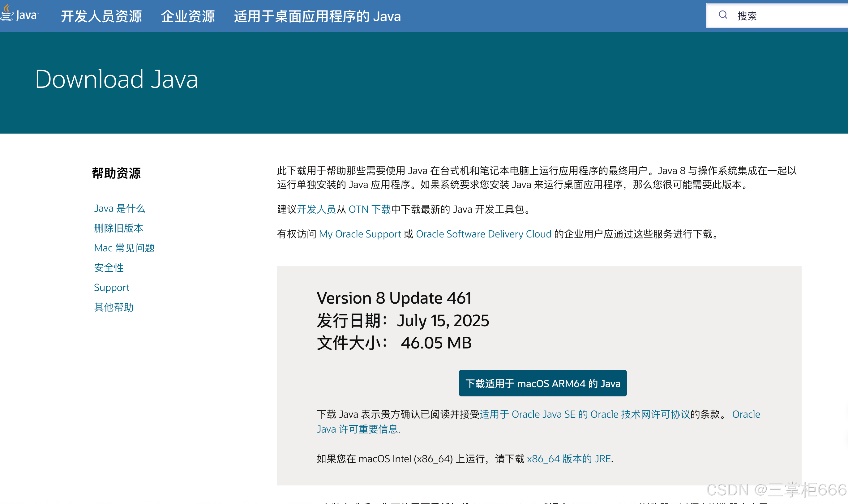Open Oracle Java 许可重要信息 link

538,421
